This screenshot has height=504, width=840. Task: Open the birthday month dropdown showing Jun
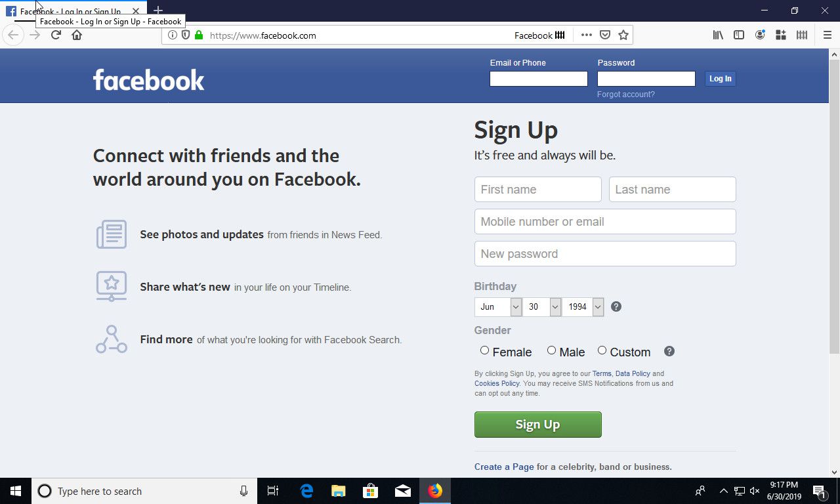(x=498, y=306)
